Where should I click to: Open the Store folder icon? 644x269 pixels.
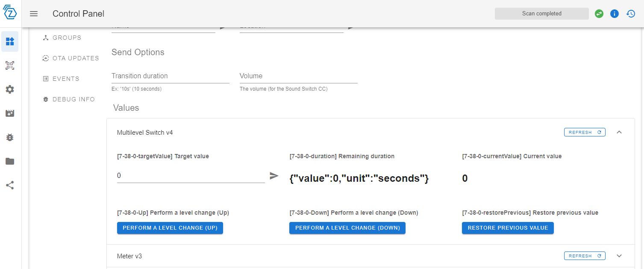point(9,161)
